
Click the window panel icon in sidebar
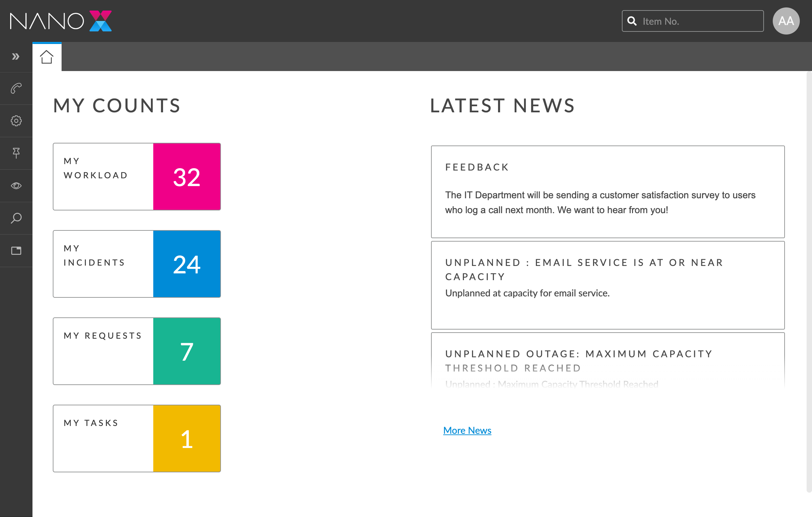point(16,251)
